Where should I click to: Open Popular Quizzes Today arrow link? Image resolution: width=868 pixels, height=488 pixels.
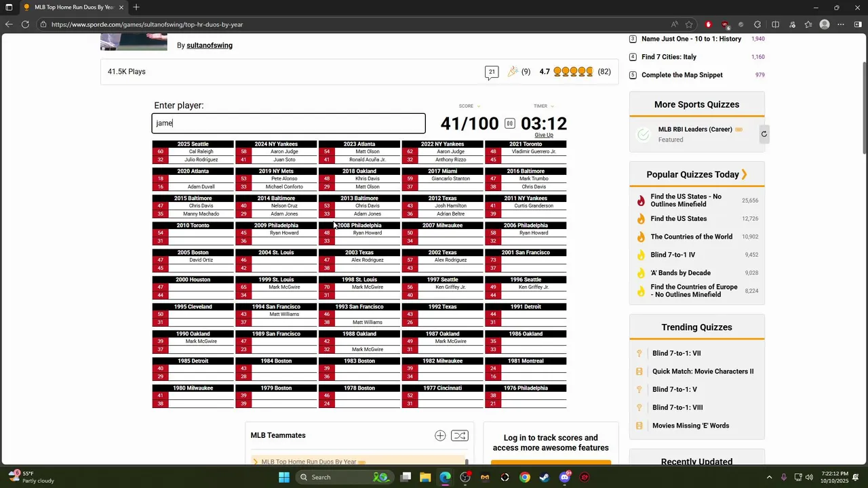pos(744,174)
